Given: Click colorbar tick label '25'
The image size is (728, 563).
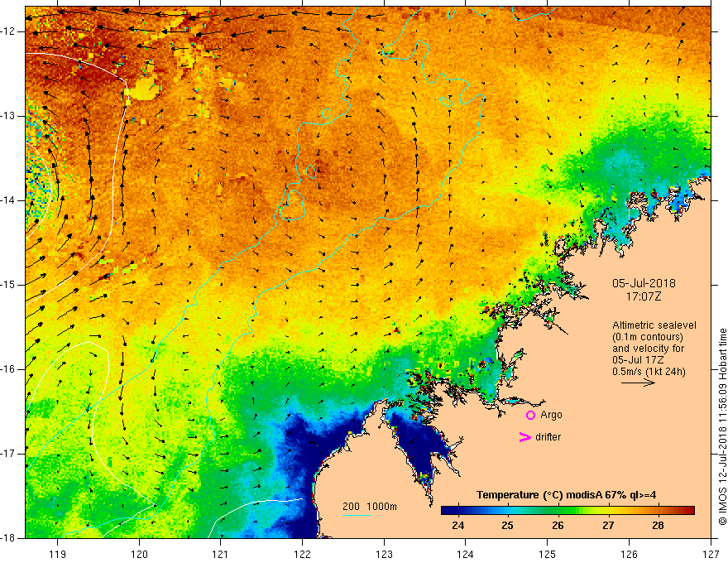Looking at the screenshot, I should click(x=507, y=526).
